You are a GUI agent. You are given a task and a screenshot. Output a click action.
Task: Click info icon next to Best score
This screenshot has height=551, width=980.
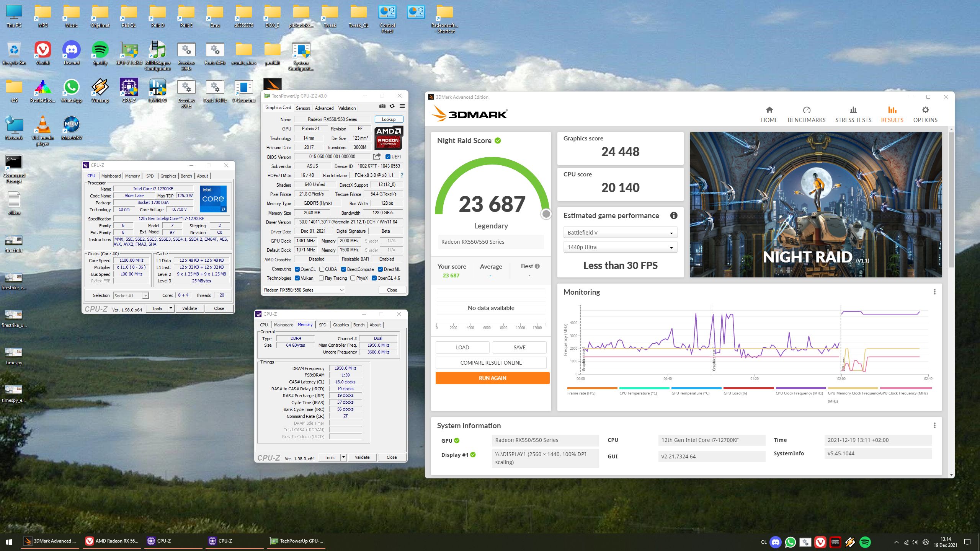[x=537, y=266]
